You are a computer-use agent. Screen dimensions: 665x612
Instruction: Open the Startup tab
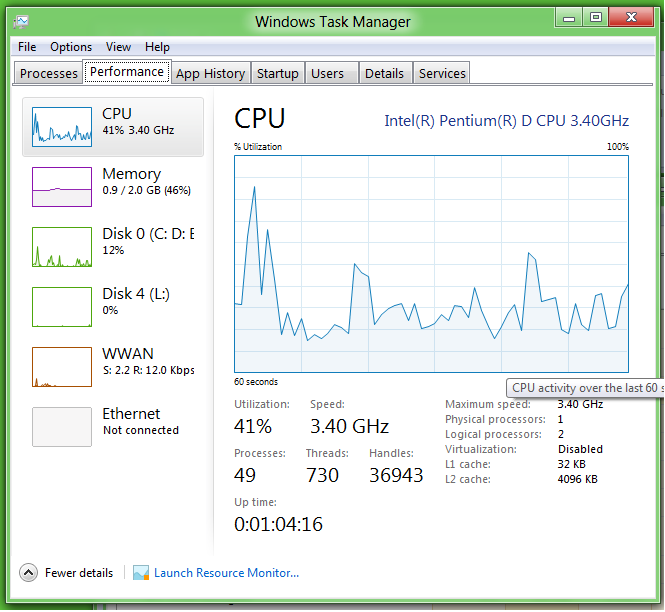click(x=278, y=73)
